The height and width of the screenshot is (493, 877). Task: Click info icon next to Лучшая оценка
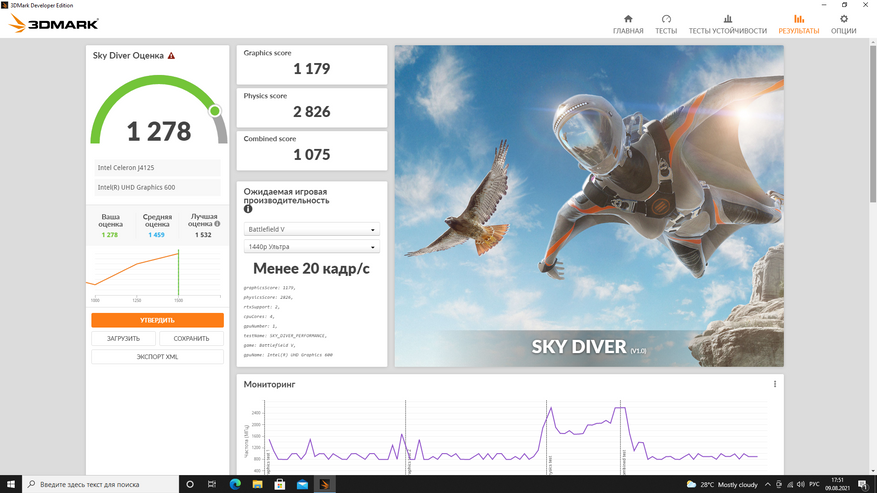(x=217, y=223)
